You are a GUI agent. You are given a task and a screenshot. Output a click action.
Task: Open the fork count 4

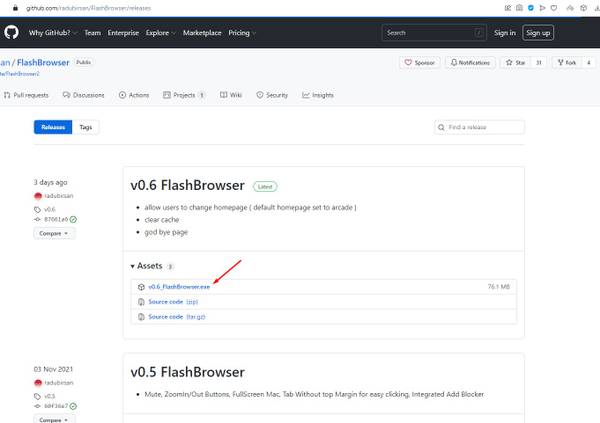pos(589,62)
